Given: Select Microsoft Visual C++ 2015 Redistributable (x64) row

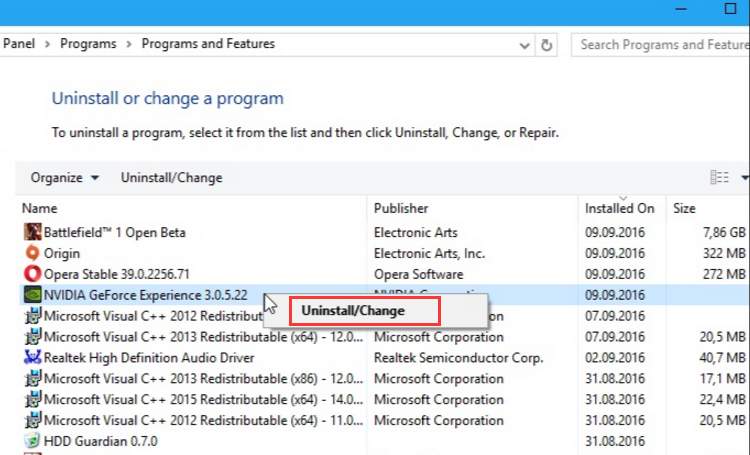Looking at the screenshot, I should click(384, 399).
